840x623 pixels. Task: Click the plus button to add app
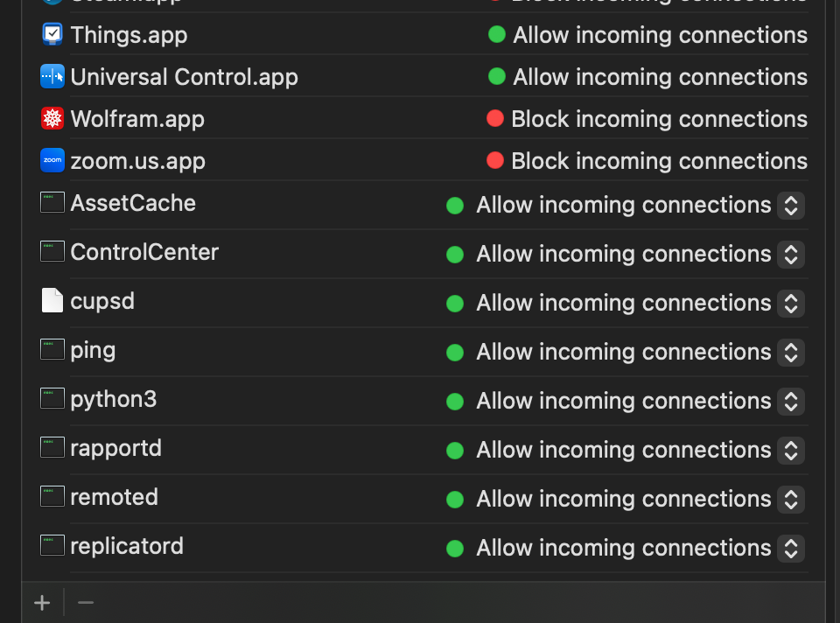(x=42, y=603)
